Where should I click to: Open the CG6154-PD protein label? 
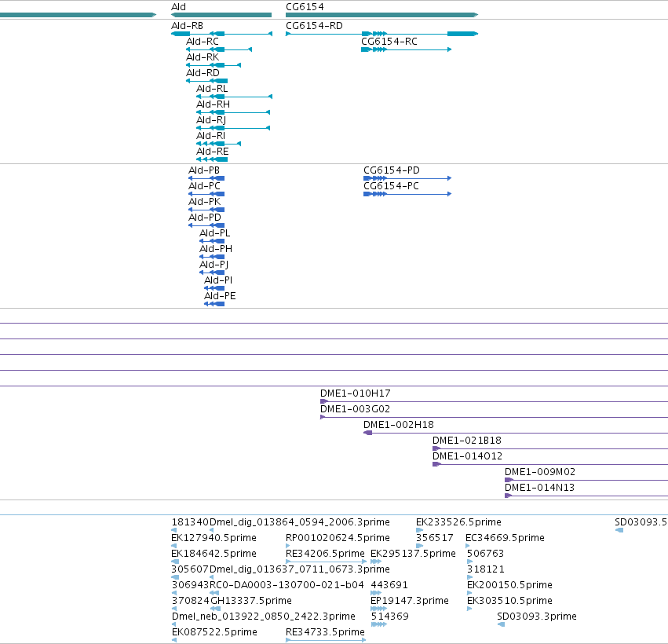point(392,170)
